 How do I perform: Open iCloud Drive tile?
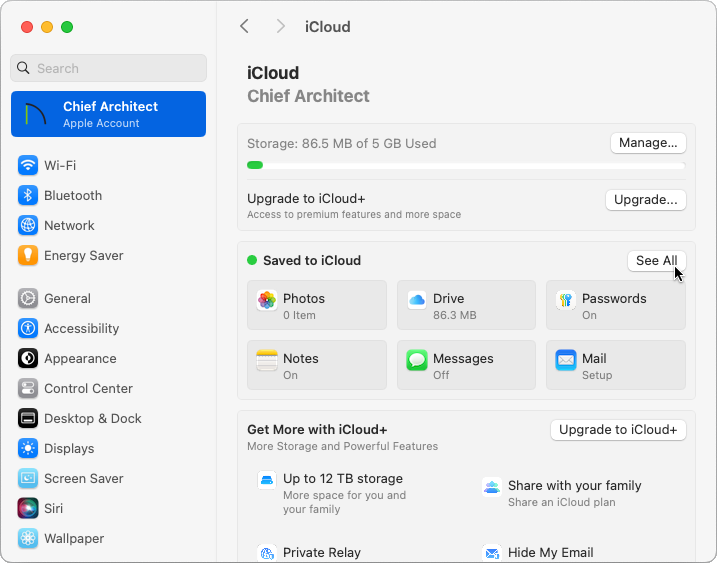[466, 305]
